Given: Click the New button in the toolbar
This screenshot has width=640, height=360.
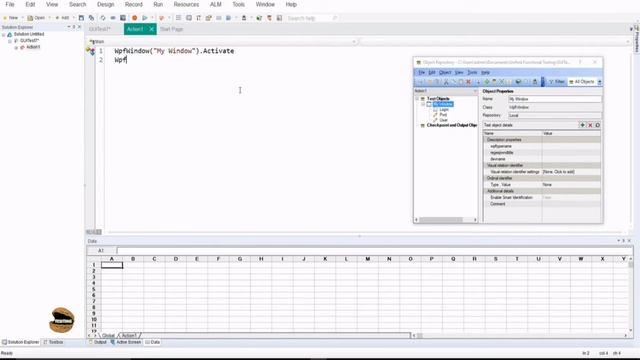Looking at the screenshot, I should [x=11, y=18].
